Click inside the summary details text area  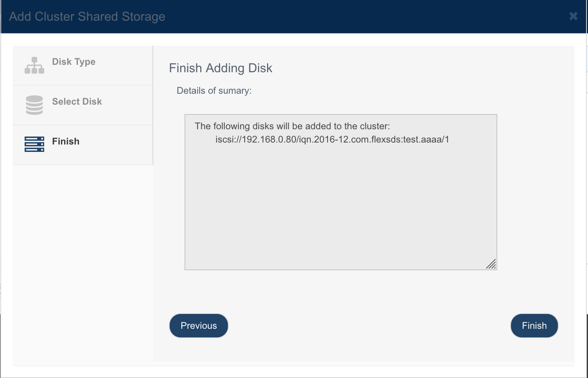pos(341,192)
